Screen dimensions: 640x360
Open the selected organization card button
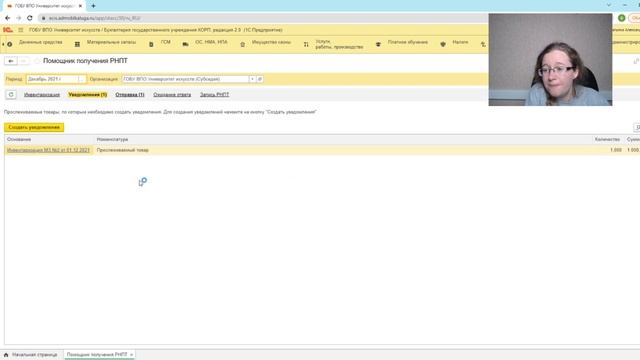(x=260, y=79)
